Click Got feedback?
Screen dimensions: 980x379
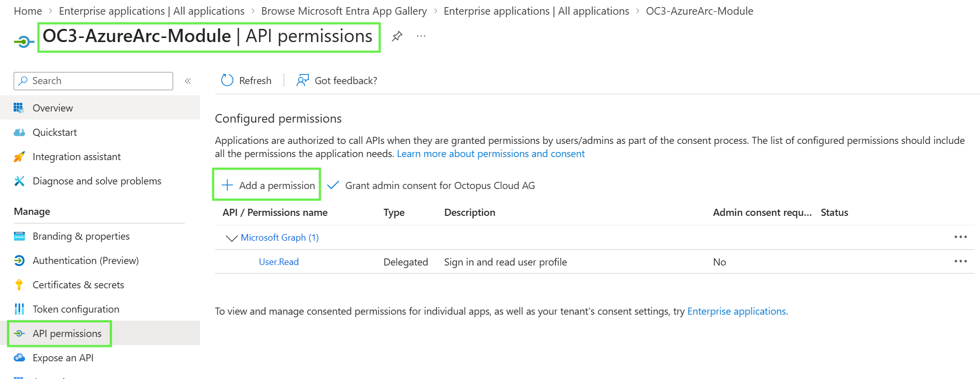pos(337,81)
